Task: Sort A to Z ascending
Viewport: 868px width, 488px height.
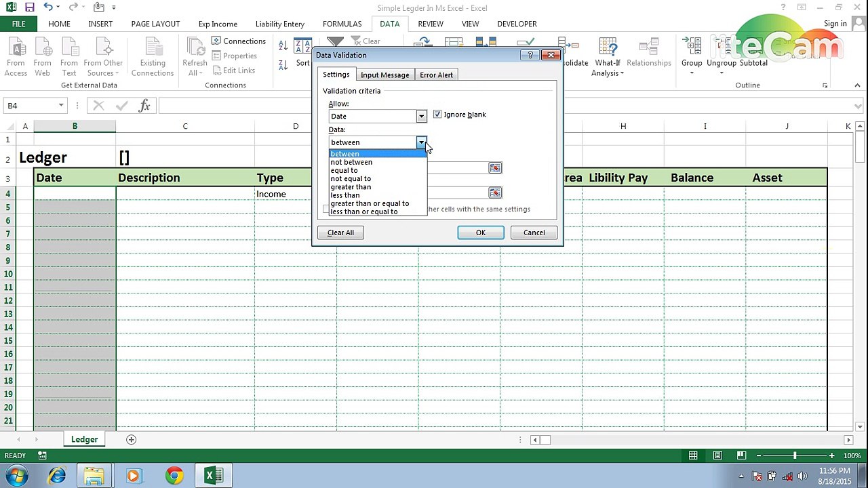Action: pyautogui.click(x=283, y=45)
